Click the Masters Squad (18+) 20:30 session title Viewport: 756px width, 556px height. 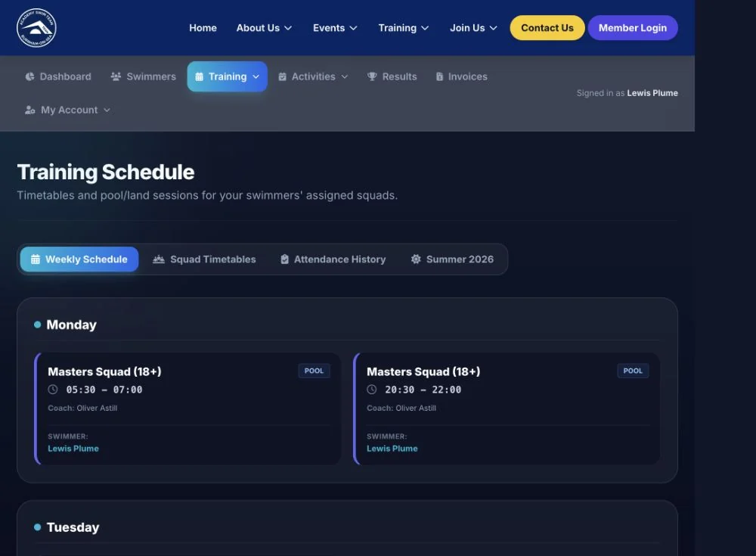pos(423,371)
